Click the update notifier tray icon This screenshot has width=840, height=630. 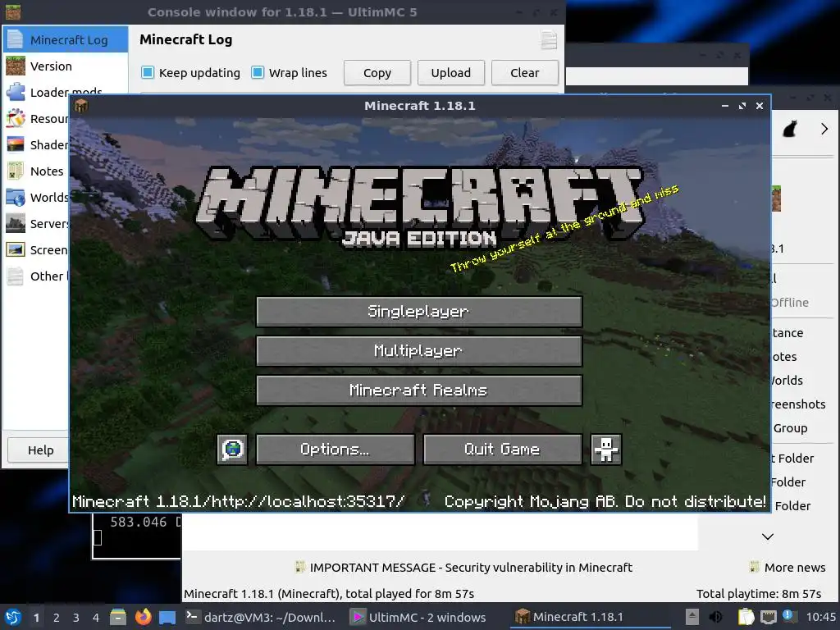click(788, 616)
